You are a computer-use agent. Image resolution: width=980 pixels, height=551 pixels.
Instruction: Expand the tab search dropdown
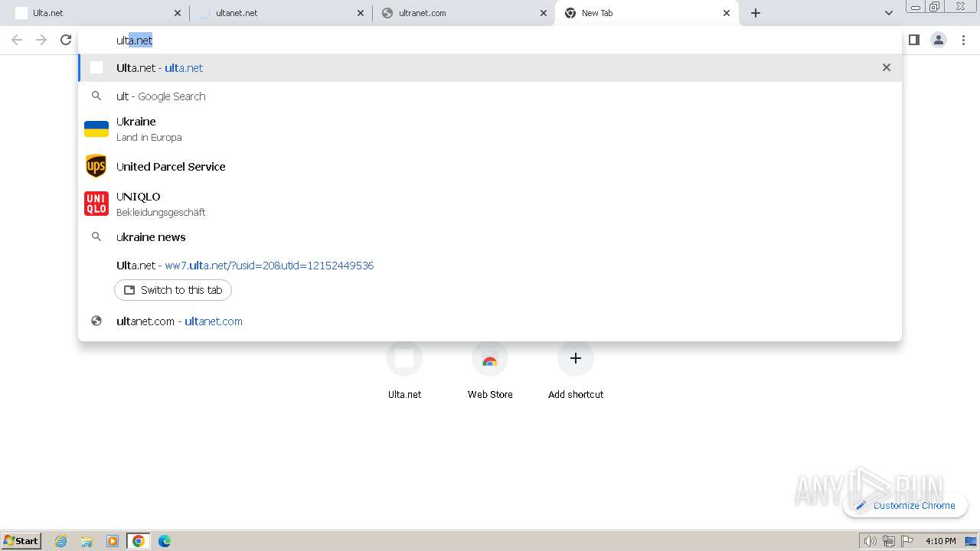[889, 13]
